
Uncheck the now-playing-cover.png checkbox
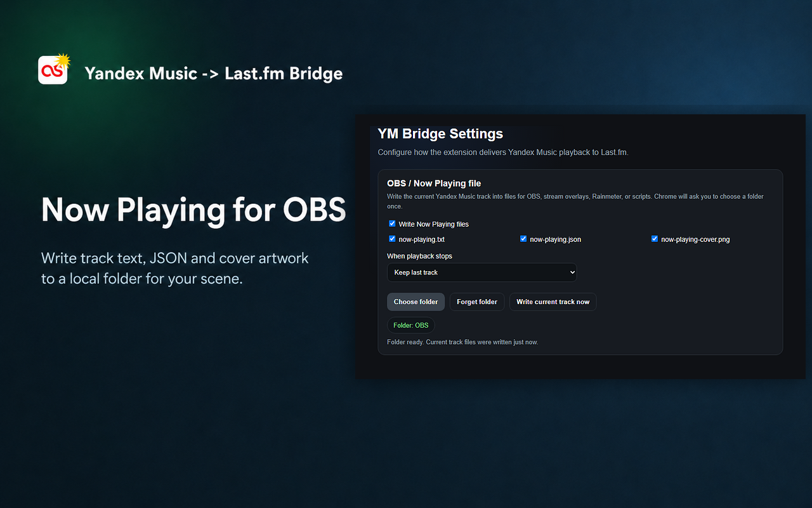(655, 239)
